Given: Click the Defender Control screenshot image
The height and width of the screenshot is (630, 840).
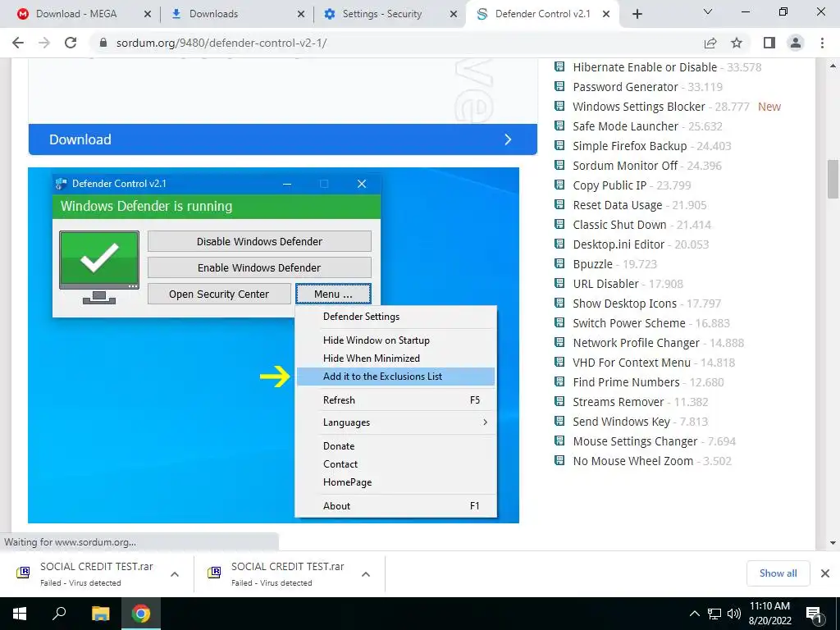Looking at the screenshot, I should click(x=273, y=345).
